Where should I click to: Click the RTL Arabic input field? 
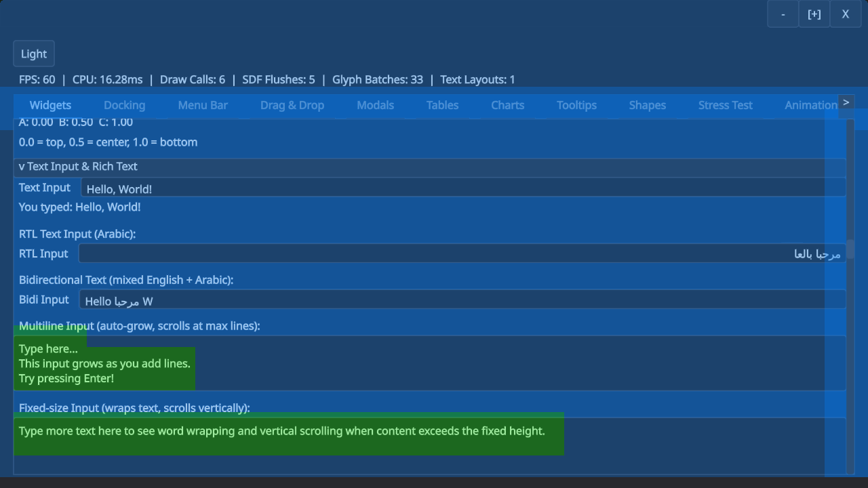click(407, 253)
